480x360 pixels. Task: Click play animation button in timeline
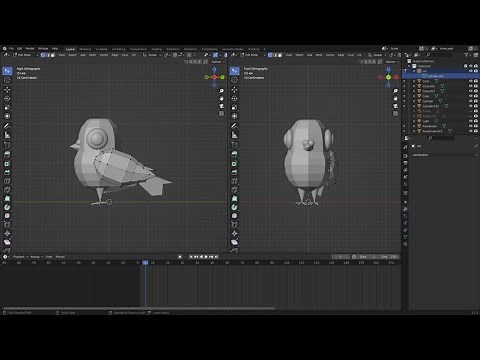pos(206,257)
